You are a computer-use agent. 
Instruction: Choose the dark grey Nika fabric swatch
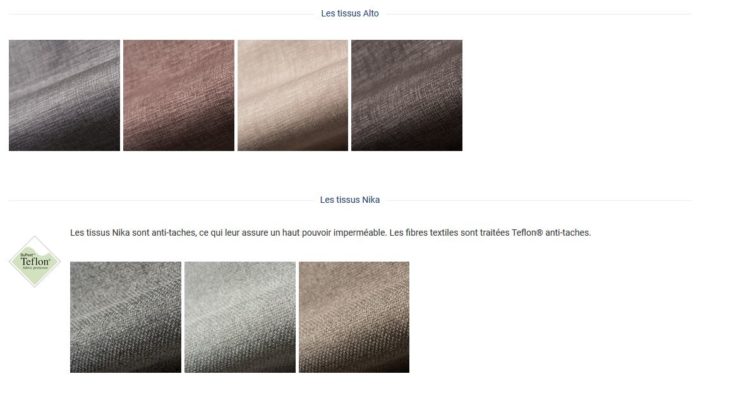[x=125, y=317]
